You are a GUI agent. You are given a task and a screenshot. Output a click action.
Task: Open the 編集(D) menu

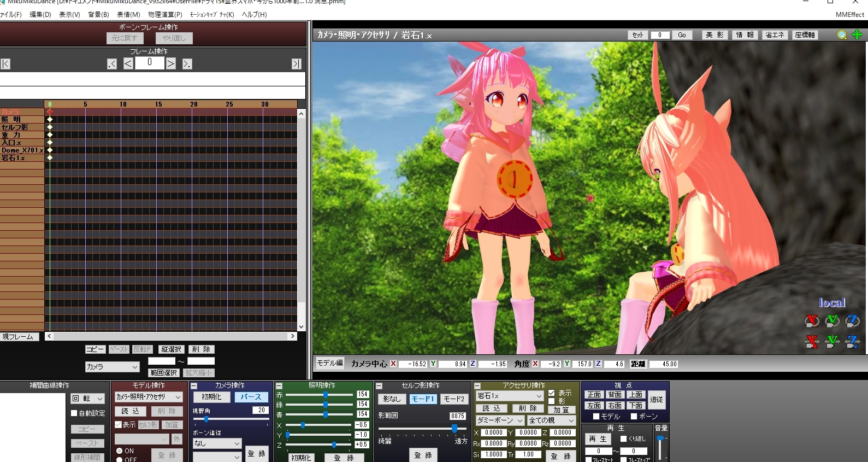coord(40,15)
